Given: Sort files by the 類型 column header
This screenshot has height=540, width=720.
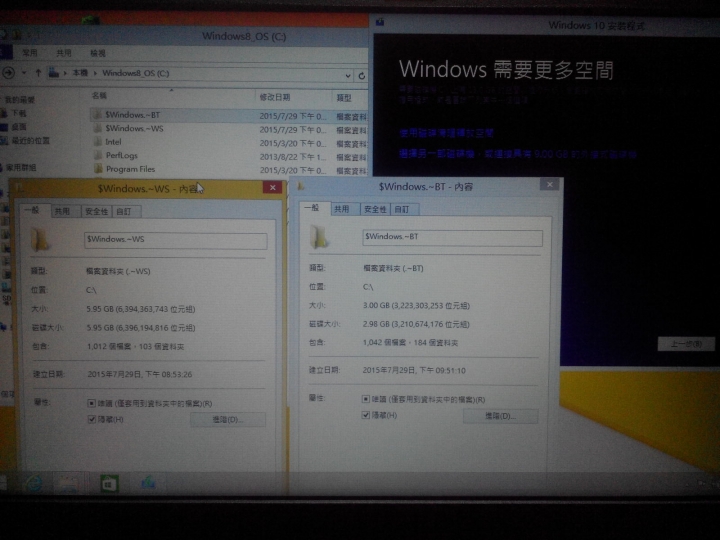Looking at the screenshot, I should [344, 97].
